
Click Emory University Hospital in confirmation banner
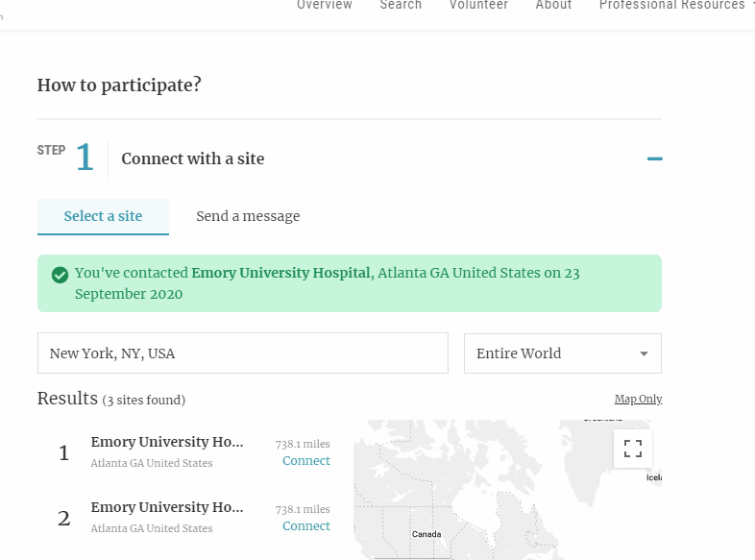coord(280,273)
